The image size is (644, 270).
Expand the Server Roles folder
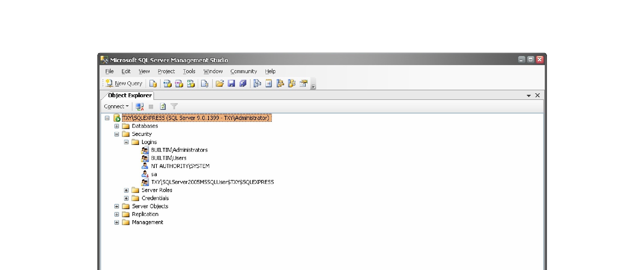(x=126, y=190)
